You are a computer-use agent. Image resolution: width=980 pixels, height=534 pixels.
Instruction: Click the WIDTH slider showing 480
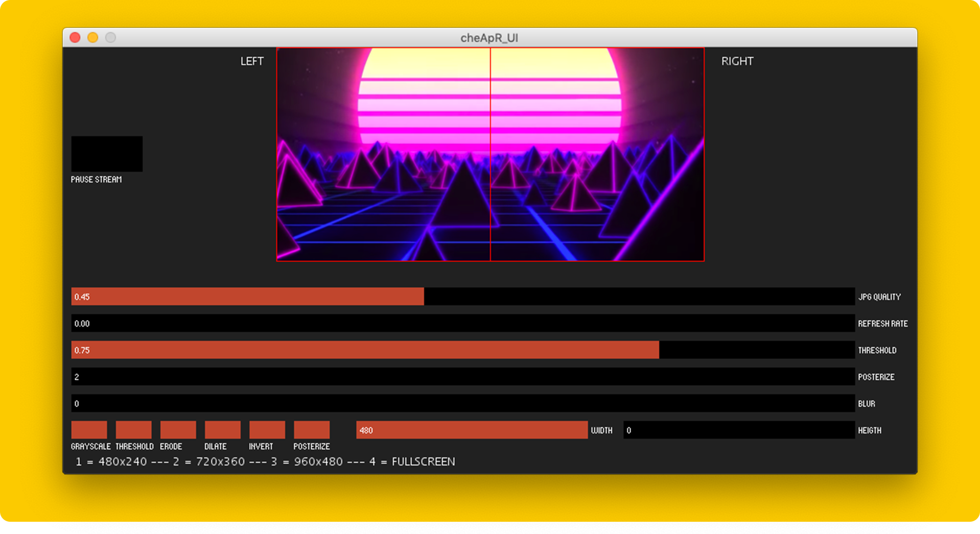click(470, 430)
